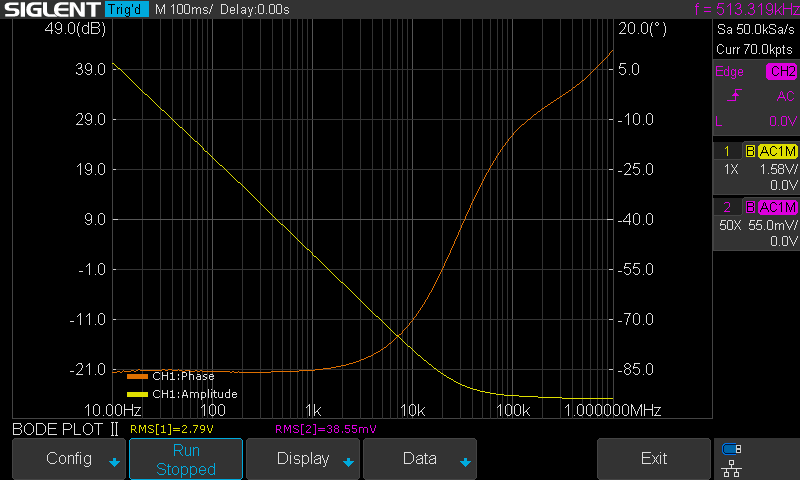Toggle channel 1 via its number box
The height and width of the screenshot is (480, 800).
pyautogui.click(x=727, y=152)
